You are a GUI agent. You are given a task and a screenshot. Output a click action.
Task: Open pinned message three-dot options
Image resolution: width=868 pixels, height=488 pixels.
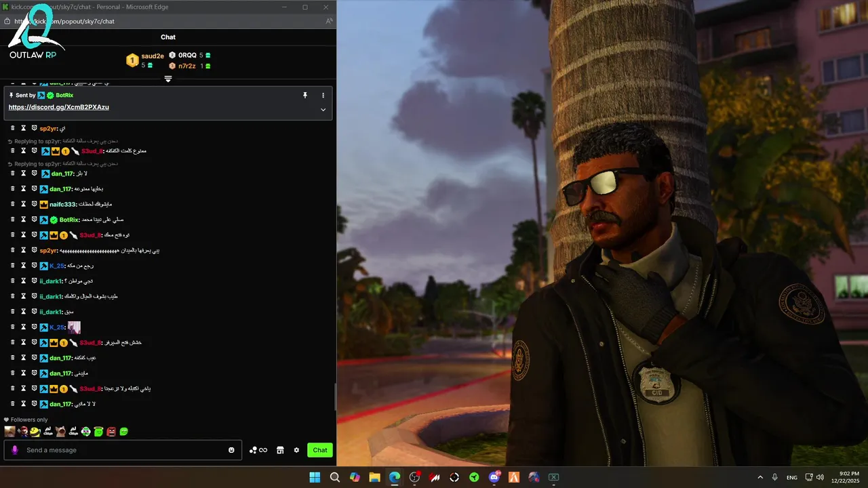click(323, 96)
